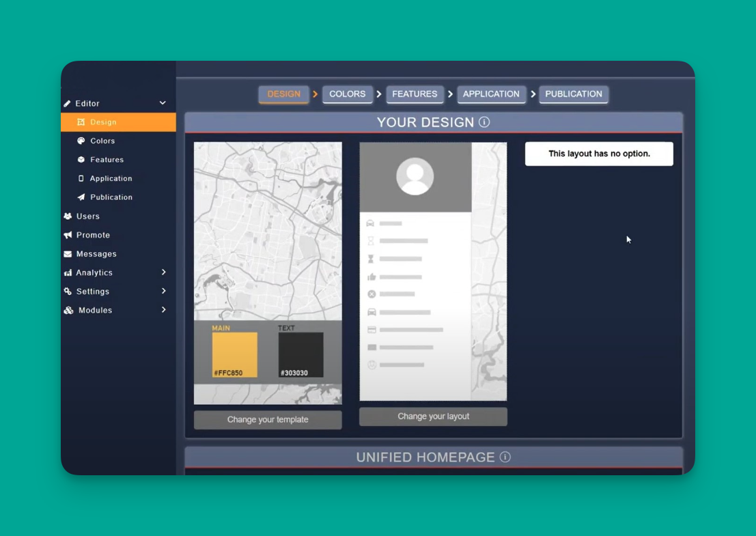Expand the Modules submenu arrow
Viewport: 756px width, 536px height.
pyautogui.click(x=164, y=310)
